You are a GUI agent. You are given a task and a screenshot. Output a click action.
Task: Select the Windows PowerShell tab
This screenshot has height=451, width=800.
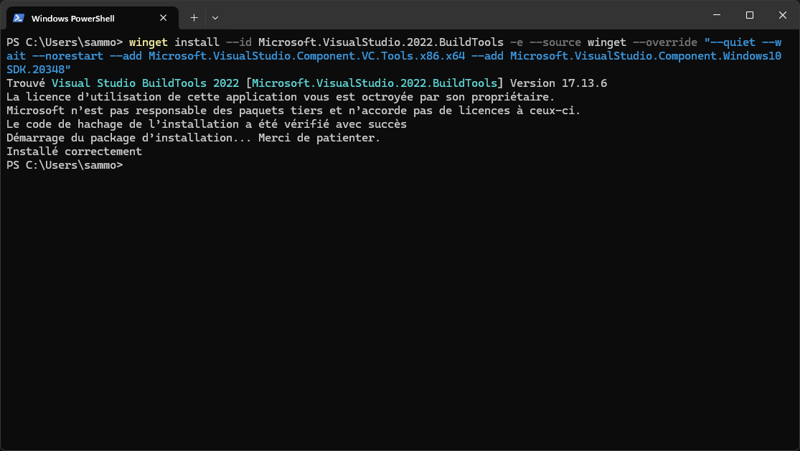[x=92, y=18]
